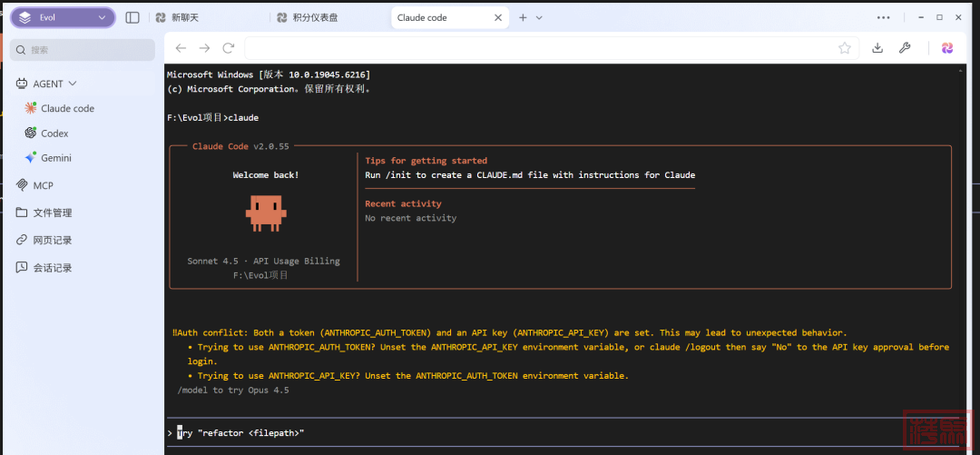Click the search box in sidebar

tap(82, 50)
